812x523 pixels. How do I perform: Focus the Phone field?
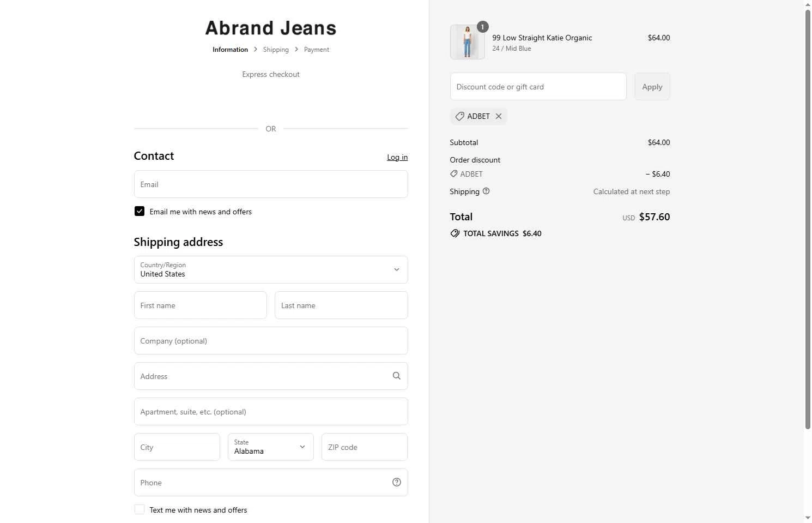click(271, 482)
